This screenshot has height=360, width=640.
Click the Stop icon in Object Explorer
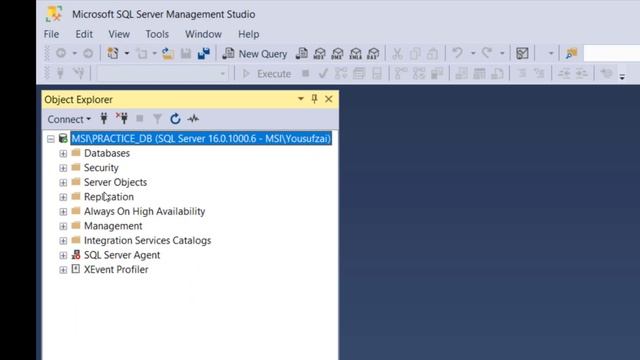(140, 119)
